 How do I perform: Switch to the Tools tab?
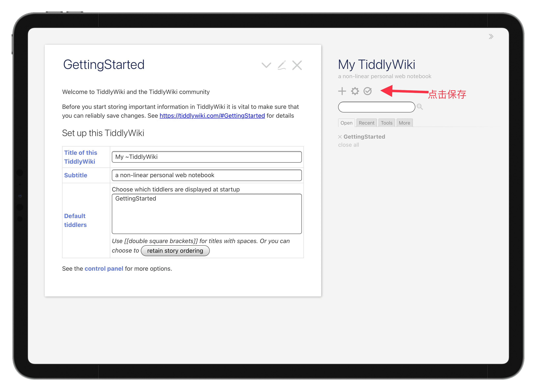tap(386, 123)
